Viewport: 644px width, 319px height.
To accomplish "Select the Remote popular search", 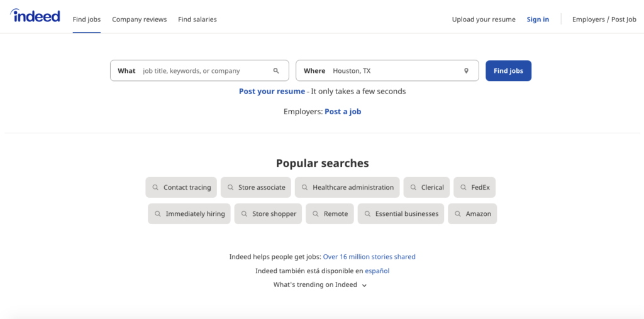I will pyautogui.click(x=330, y=214).
